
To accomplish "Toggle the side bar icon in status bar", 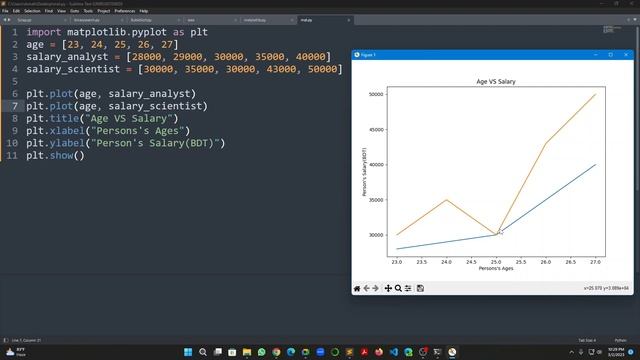I will click(6, 340).
